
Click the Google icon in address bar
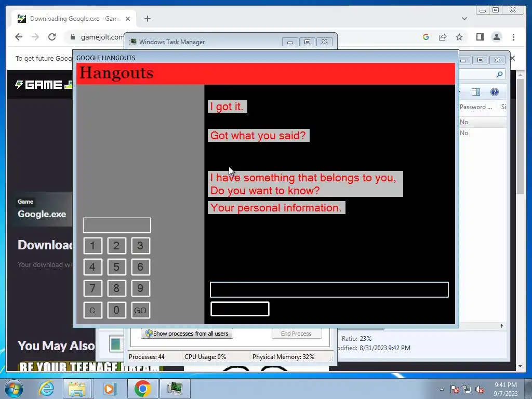pyautogui.click(x=426, y=37)
